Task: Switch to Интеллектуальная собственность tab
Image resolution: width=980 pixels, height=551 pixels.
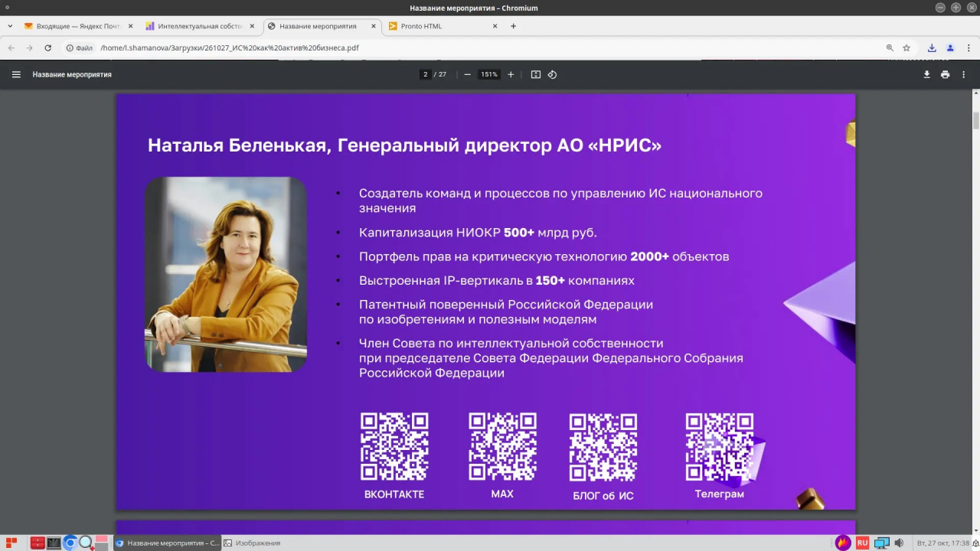Action: coord(200,26)
